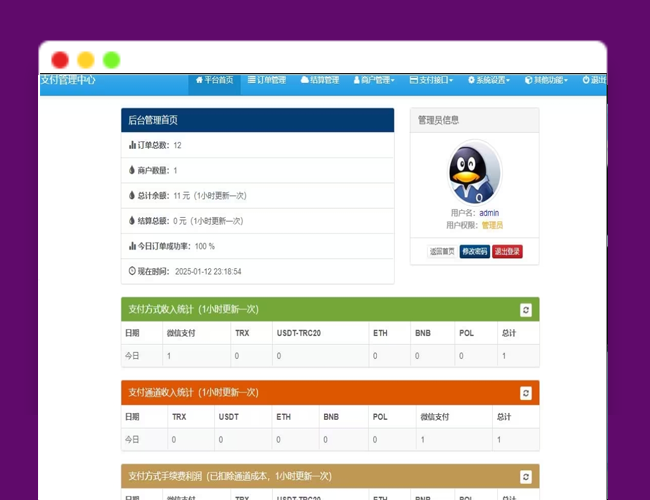The image size is (650, 500).
Task: Click the droplet icon beside 结算总额
Action: [x=132, y=221]
